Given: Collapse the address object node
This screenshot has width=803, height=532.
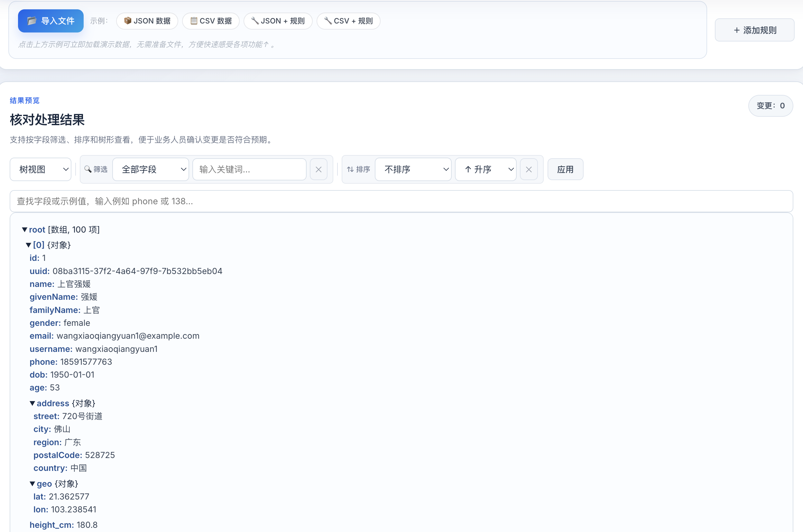Looking at the screenshot, I should (x=32, y=403).
